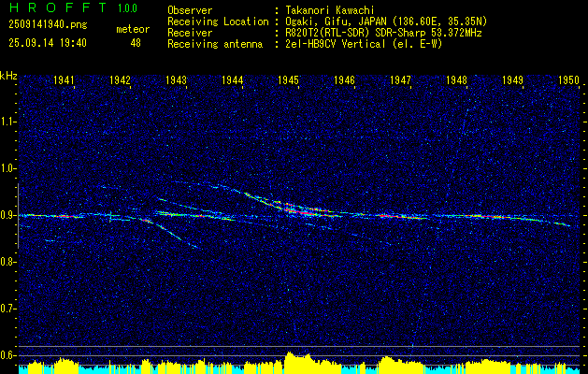This screenshot has height=374, width=588.
Task: Click the tallest yellow power peak below 1945
Action: [x=290, y=363]
